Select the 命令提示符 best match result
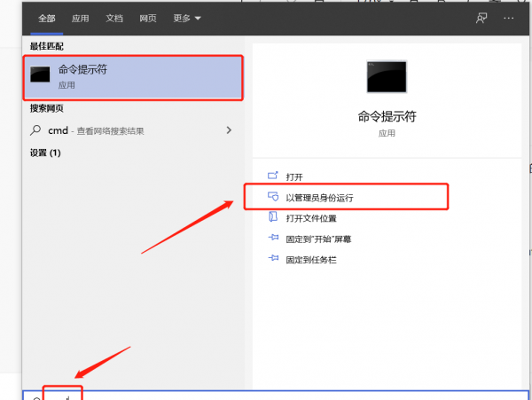Viewport: 532px width, 400px height. (x=133, y=78)
